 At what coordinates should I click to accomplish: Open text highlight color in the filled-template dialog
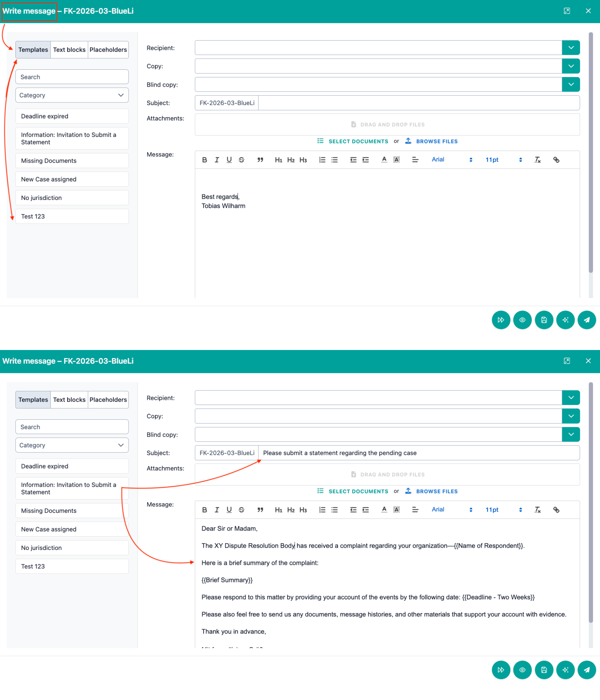click(397, 510)
